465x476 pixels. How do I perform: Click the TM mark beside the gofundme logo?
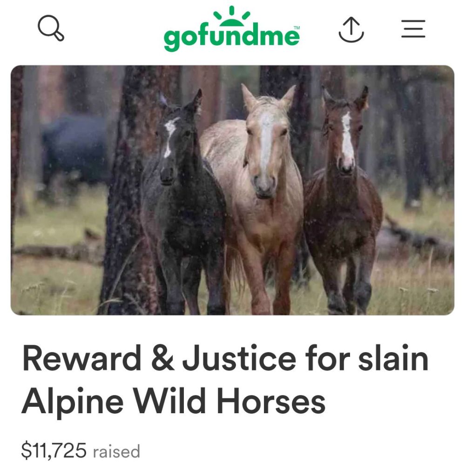[297, 27]
